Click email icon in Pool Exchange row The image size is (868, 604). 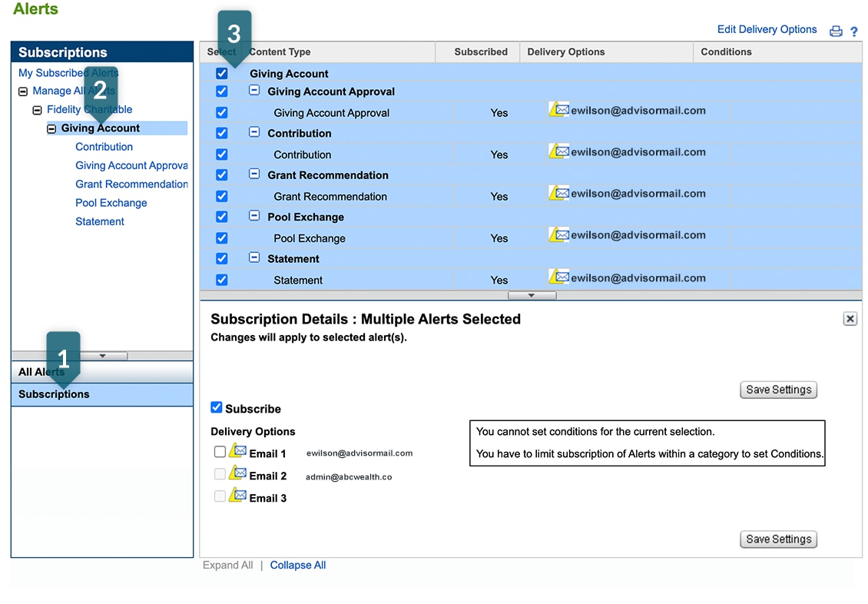coord(558,234)
